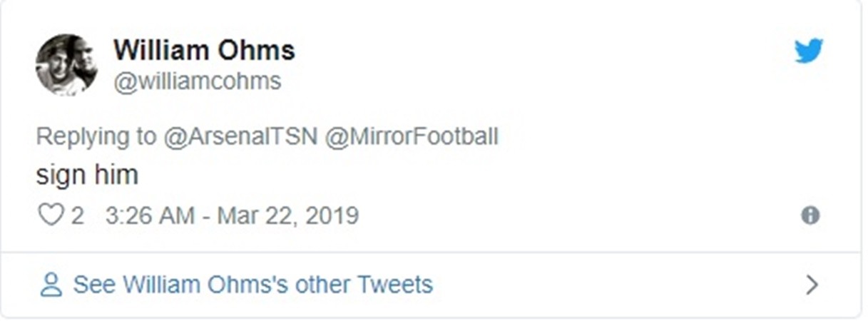This screenshot has width=868, height=321.
Task: Open the 3:26 AM timestamp link
Action: click(149, 215)
